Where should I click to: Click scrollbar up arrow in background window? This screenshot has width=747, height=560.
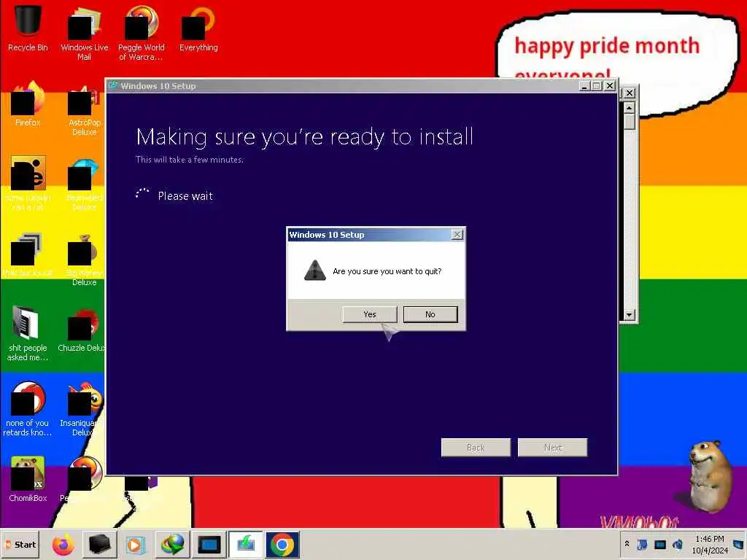[x=630, y=108]
